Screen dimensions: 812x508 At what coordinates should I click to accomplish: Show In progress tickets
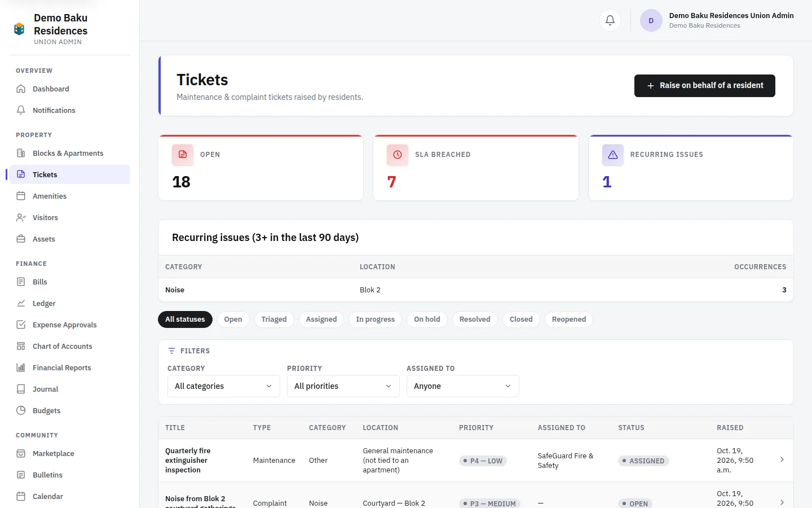pyautogui.click(x=376, y=319)
